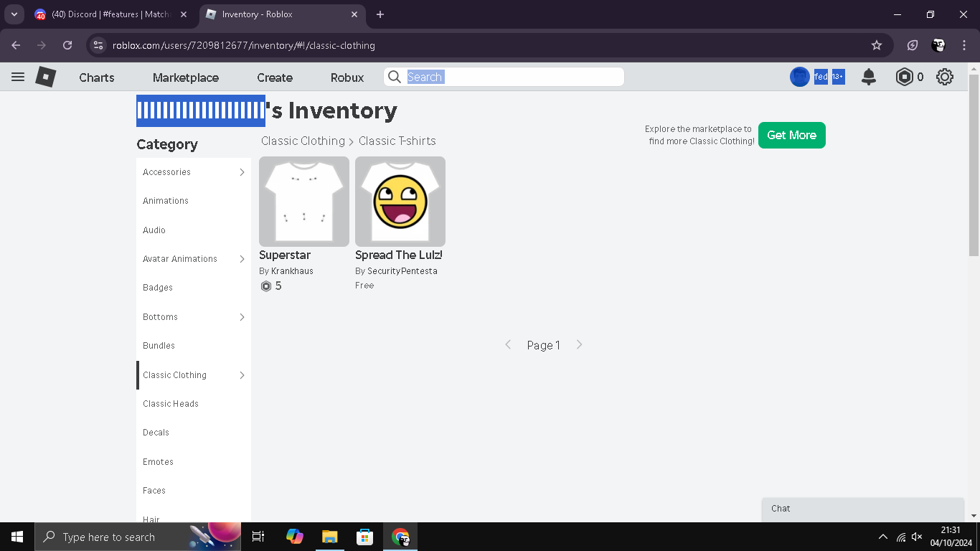Click the Get More button
Image resolution: width=980 pixels, height=551 pixels.
[792, 135]
